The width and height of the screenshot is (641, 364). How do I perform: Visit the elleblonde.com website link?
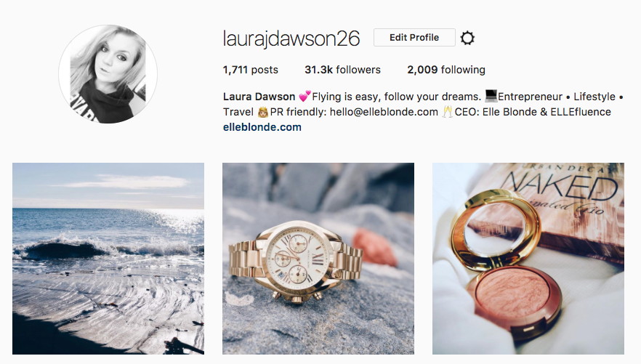pyautogui.click(x=262, y=127)
